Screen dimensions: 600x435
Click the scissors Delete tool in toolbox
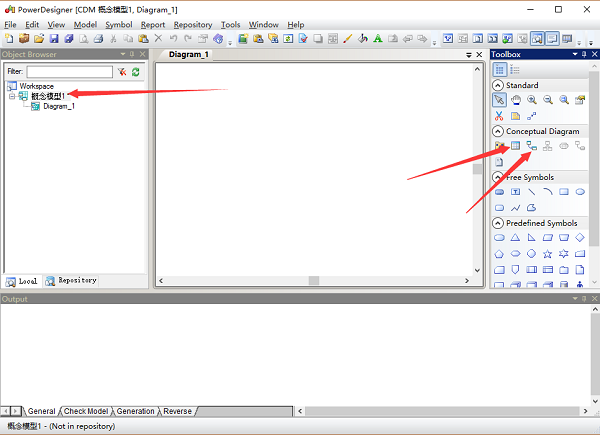coord(499,116)
